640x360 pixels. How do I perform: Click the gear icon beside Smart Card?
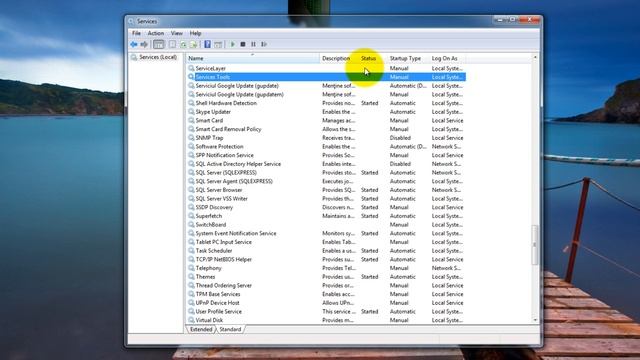(191, 120)
